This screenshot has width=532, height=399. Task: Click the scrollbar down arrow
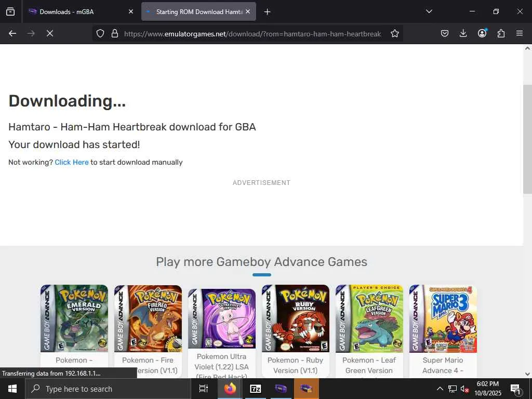coord(527,374)
